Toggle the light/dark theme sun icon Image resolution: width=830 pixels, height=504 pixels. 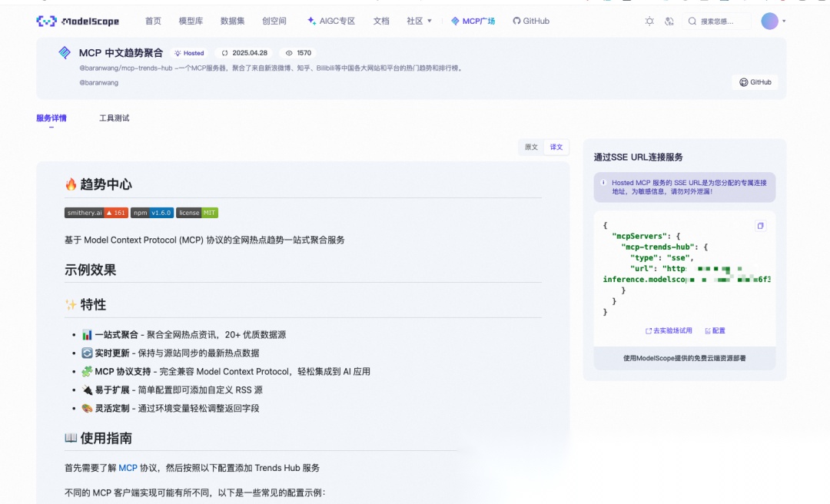point(649,22)
